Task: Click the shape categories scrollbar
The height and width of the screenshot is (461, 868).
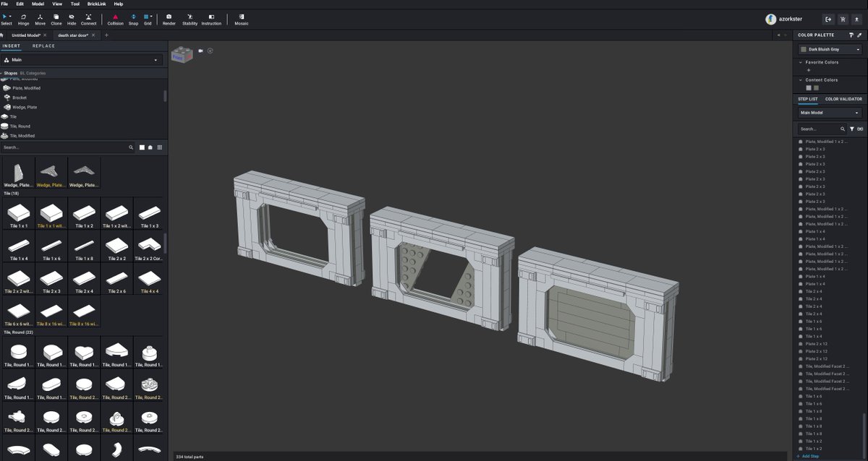Action: coord(166,96)
